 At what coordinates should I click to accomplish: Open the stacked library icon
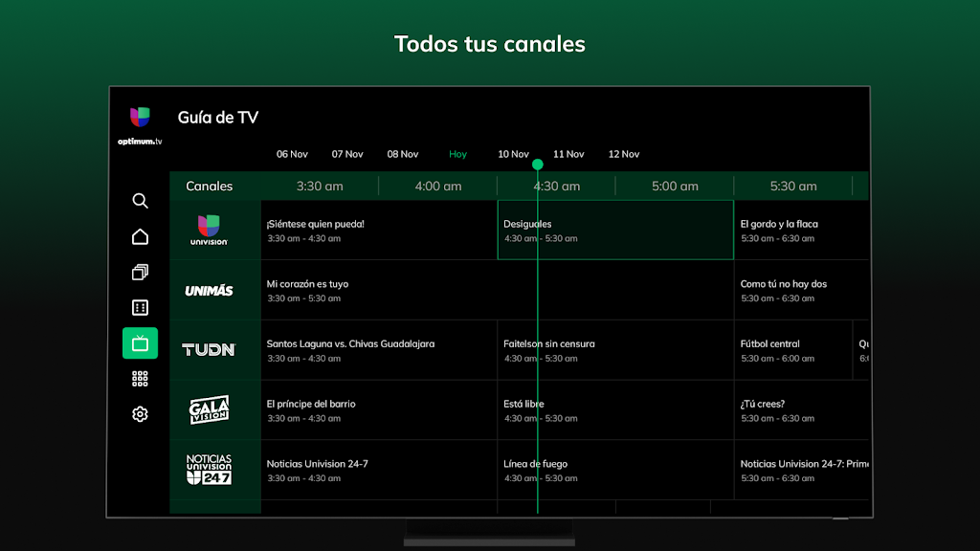(140, 273)
